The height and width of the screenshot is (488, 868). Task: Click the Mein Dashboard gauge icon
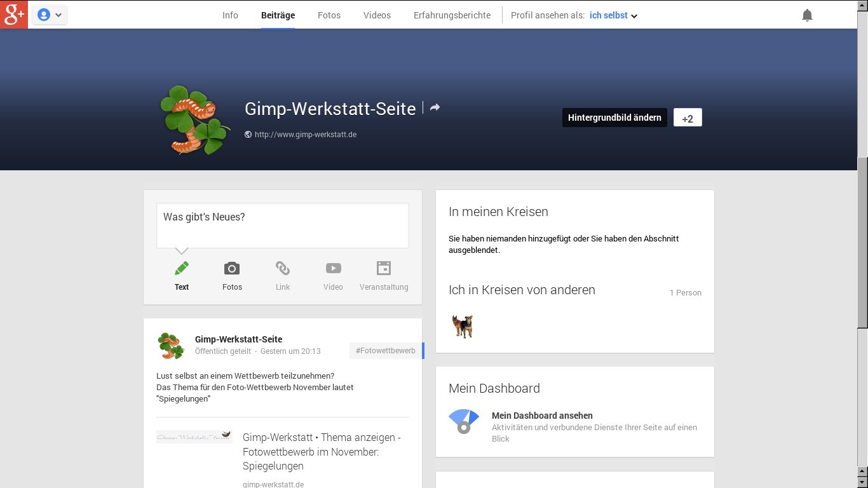pos(464,422)
